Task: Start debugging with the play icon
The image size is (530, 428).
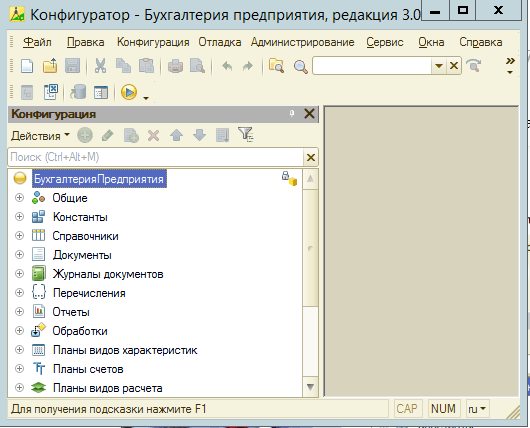Action: [x=129, y=92]
